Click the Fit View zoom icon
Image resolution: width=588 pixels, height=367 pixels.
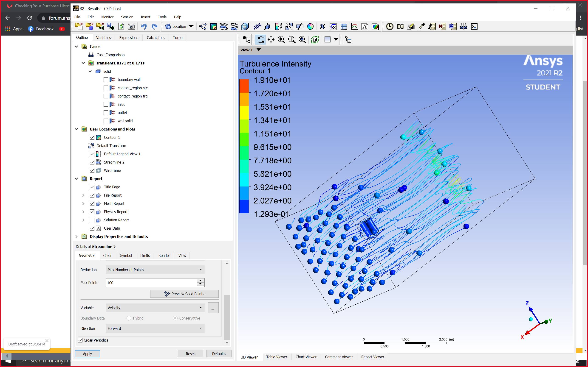pyautogui.click(x=302, y=39)
